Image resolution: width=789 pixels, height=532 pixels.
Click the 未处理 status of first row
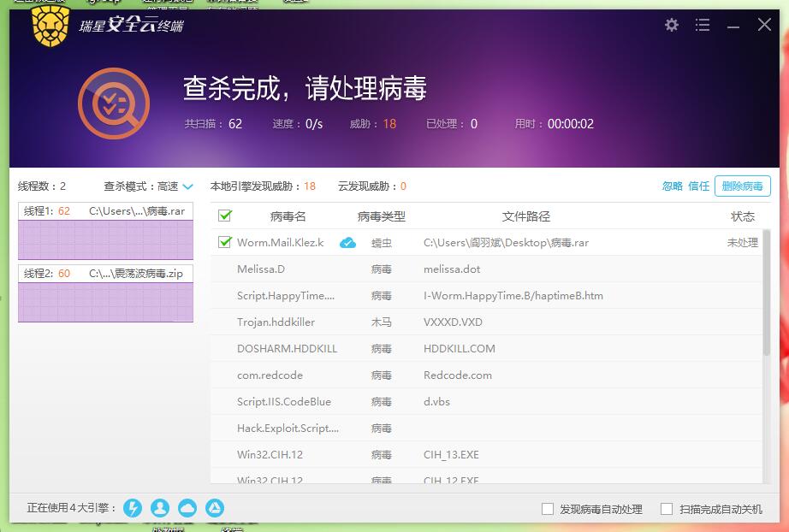click(743, 243)
